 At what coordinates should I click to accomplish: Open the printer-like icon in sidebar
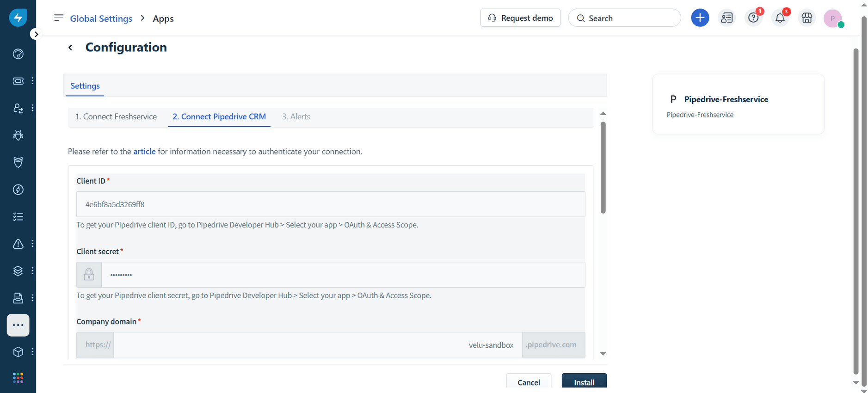[18, 298]
